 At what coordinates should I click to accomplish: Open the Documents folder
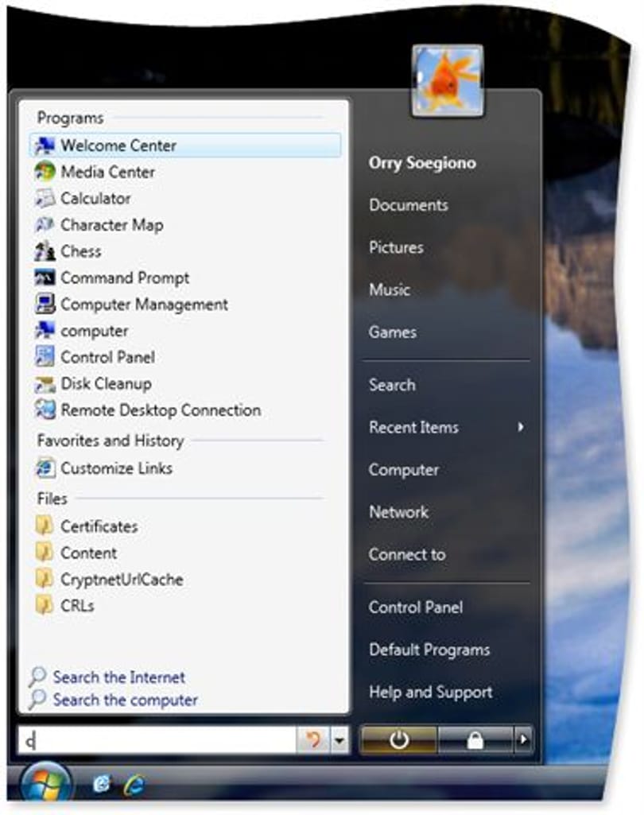click(409, 205)
